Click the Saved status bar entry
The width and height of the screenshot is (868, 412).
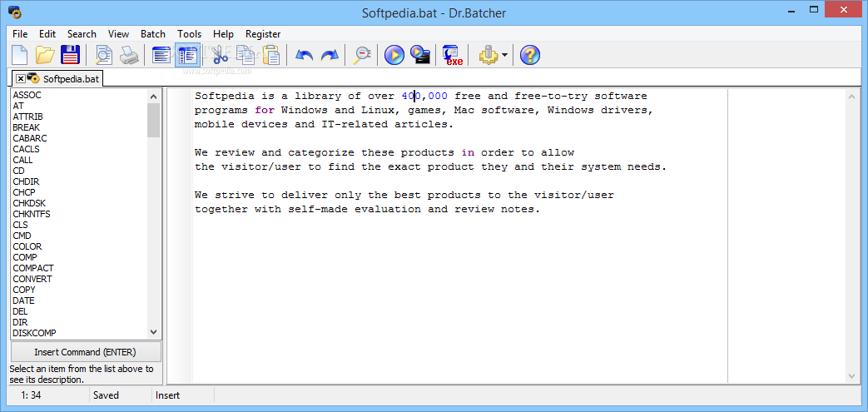coord(106,395)
